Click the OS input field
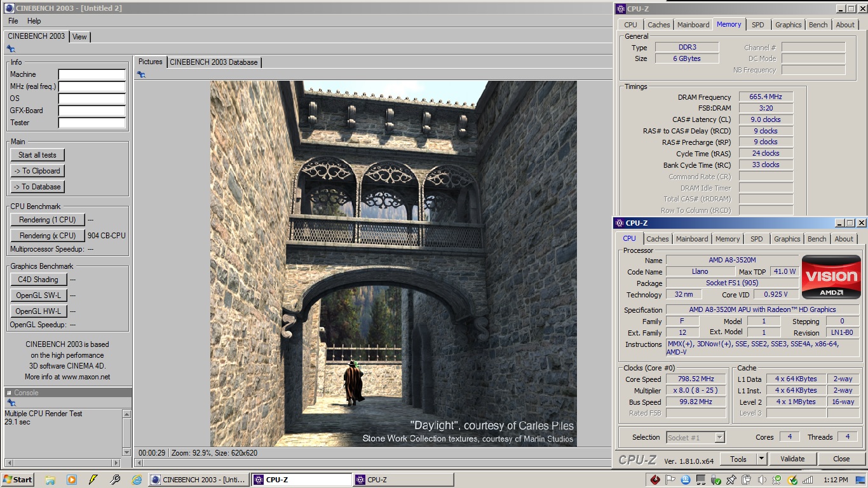 click(92, 98)
